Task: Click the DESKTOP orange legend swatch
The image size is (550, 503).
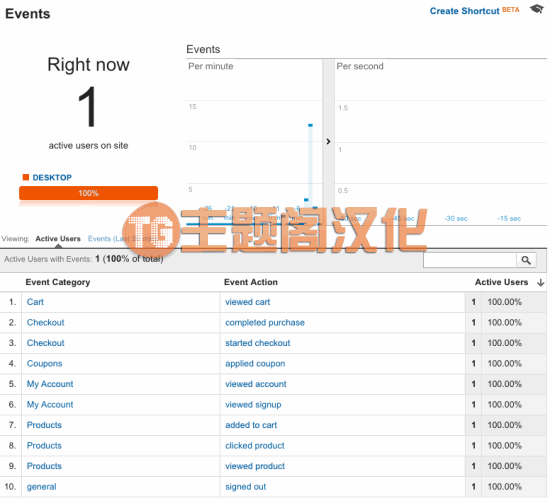Action: click(x=26, y=177)
